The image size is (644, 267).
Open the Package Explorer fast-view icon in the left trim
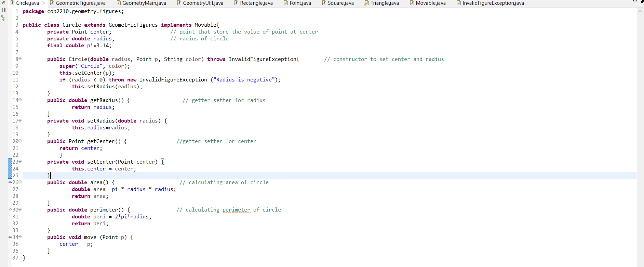coord(3,10)
